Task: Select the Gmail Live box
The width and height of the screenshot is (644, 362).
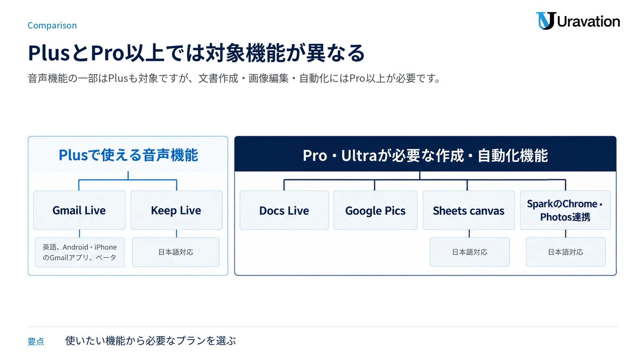Action: [79, 210]
